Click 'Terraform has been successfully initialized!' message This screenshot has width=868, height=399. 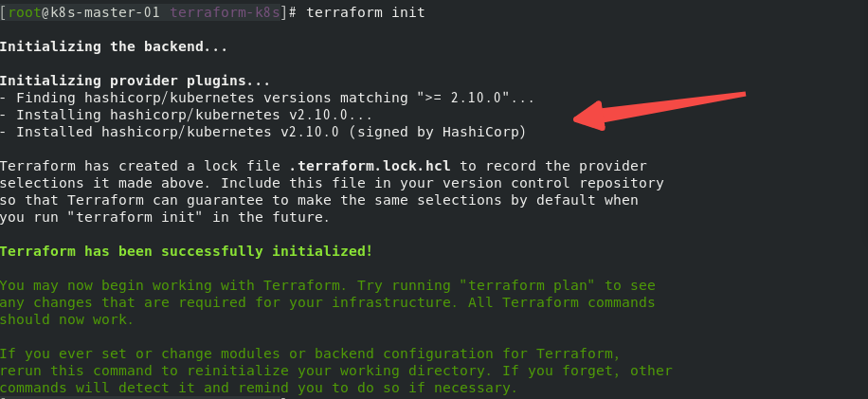(x=187, y=251)
